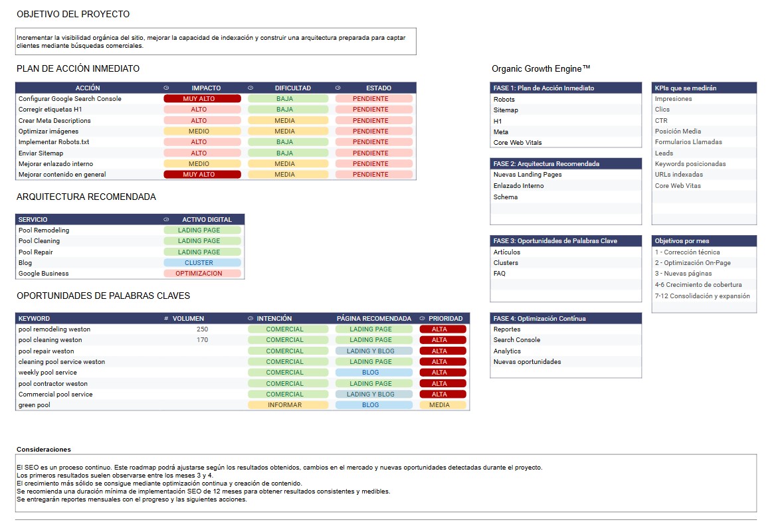Viewport: 782px width, 532px height.
Task: Click the dropdown-type icon beside ACTIVO DIGITAL header
Action: tap(166, 219)
